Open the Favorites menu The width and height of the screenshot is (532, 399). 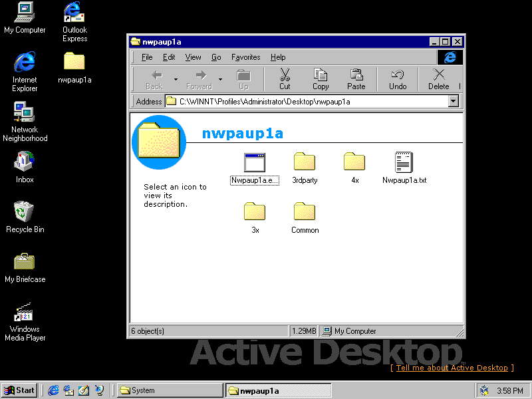coord(245,57)
